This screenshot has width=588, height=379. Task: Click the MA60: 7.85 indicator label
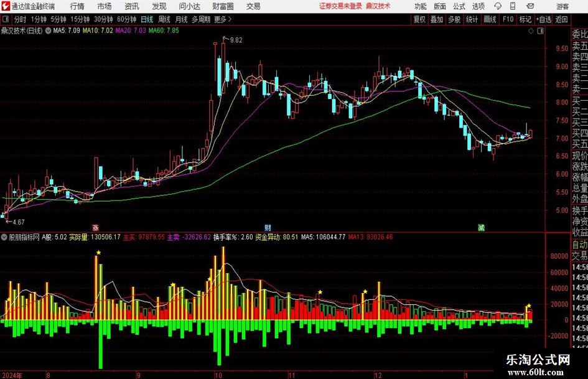(164, 30)
